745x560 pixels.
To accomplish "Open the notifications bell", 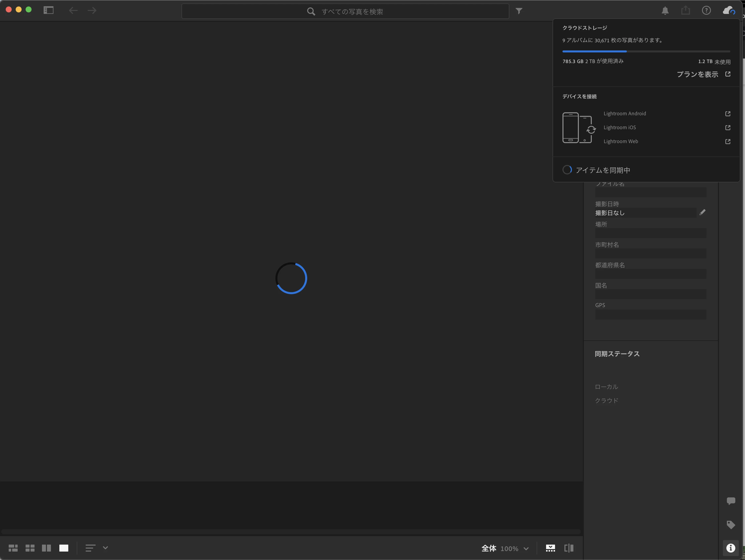I will coord(665,11).
